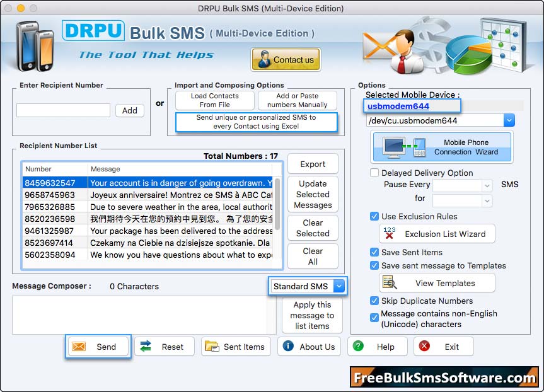Toggle non-English Unicode characters checkbox
The height and width of the screenshot is (392, 544).
tap(374, 318)
